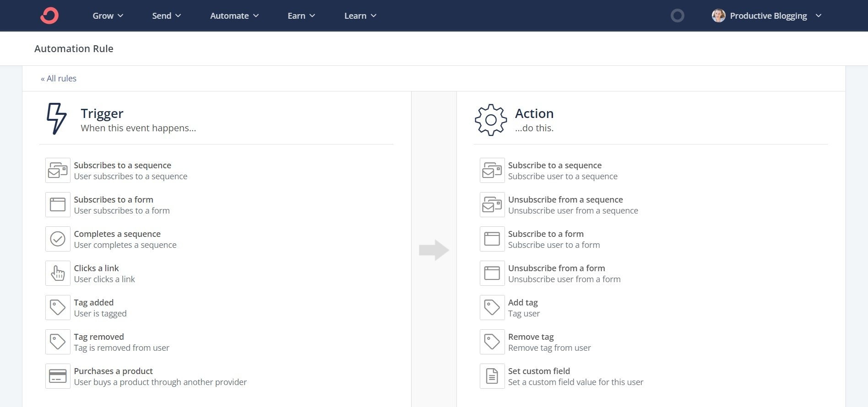The width and height of the screenshot is (868, 407).
Task: Select the 'Add tag' action label
Action: coord(523,302)
